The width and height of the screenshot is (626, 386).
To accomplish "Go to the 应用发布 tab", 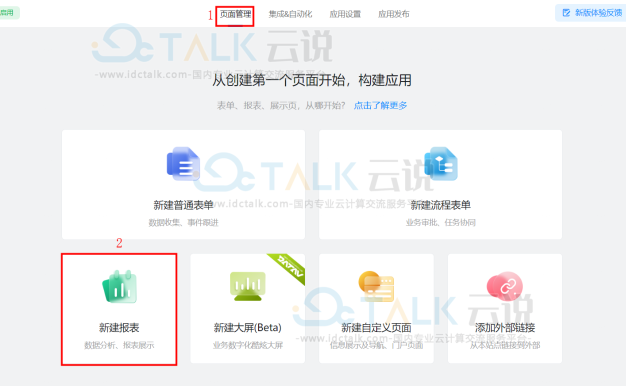I will pyautogui.click(x=394, y=14).
